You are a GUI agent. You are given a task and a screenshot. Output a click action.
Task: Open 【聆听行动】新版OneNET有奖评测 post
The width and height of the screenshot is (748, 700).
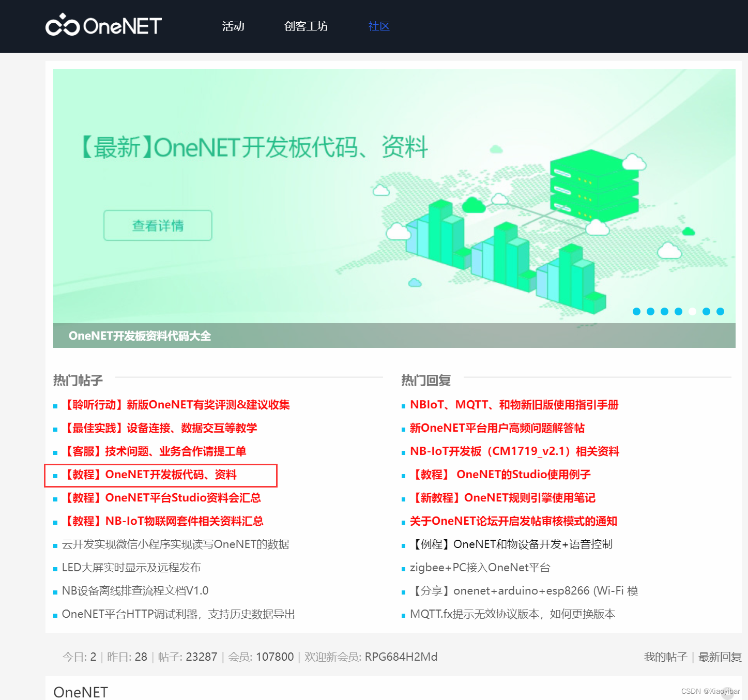[176, 405]
